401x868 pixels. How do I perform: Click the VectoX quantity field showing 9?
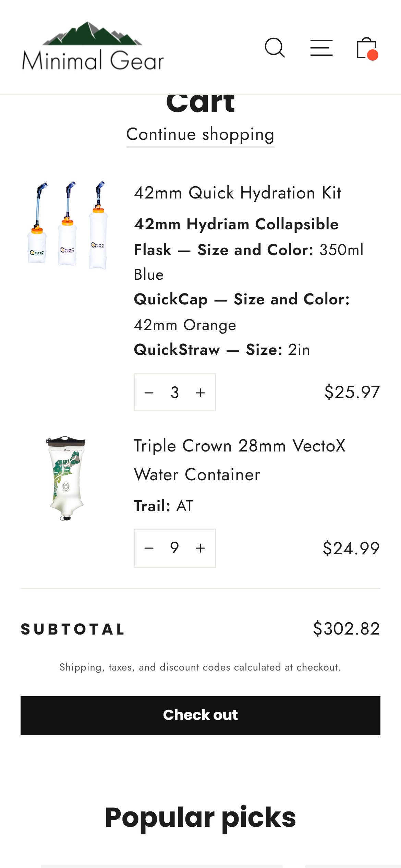click(x=175, y=548)
